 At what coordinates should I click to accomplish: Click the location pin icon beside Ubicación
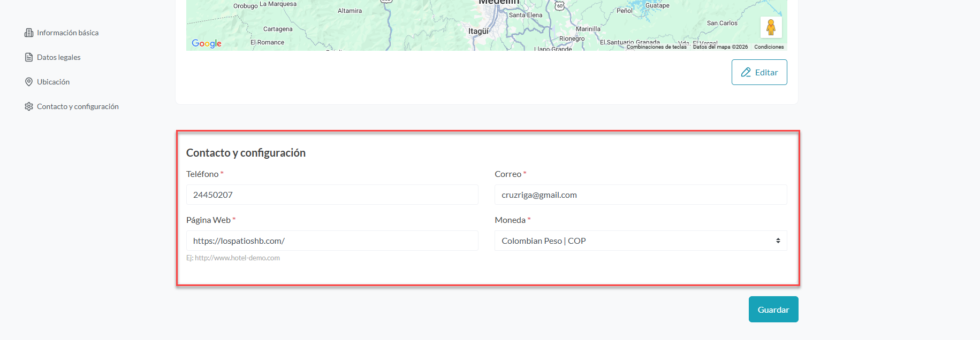[x=29, y=82]
